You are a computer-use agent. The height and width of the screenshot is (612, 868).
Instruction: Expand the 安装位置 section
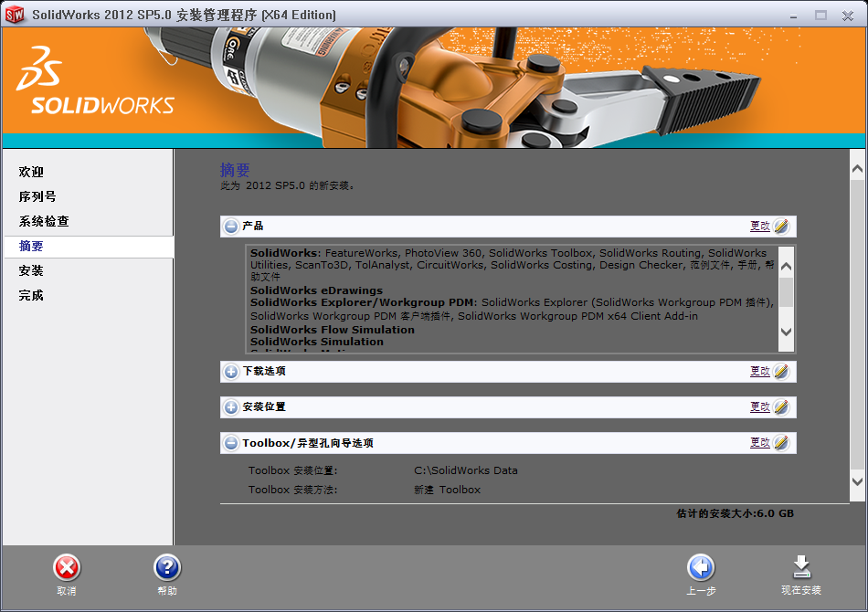(231, 407)
